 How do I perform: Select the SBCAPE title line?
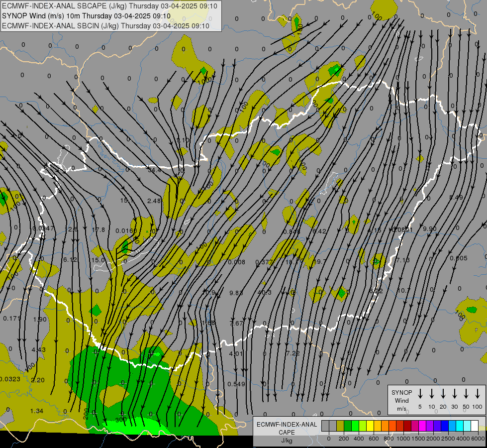109,6
